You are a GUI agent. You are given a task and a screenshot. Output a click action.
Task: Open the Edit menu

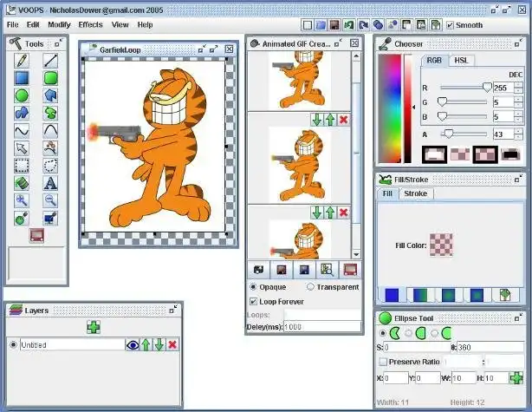(33, 25)
